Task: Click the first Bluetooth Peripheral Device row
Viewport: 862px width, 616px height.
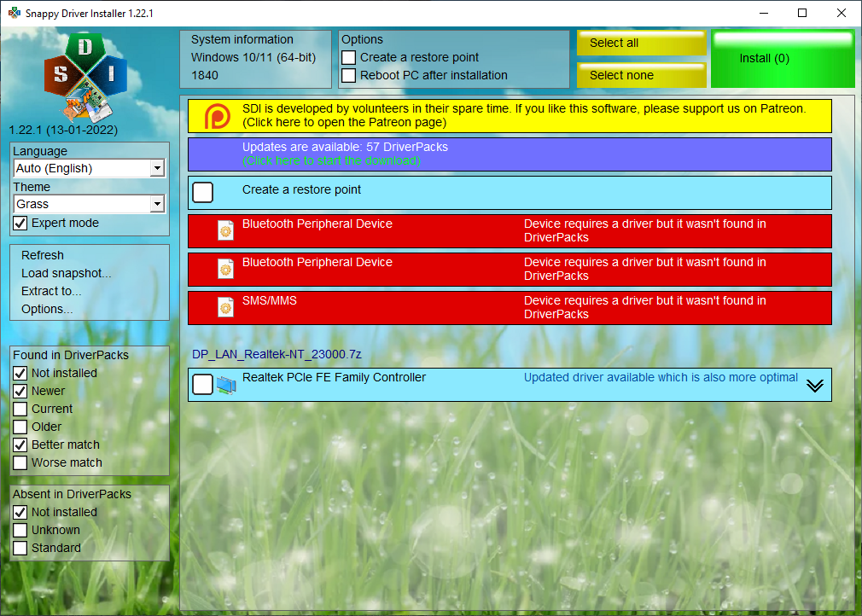Action: 510,231
